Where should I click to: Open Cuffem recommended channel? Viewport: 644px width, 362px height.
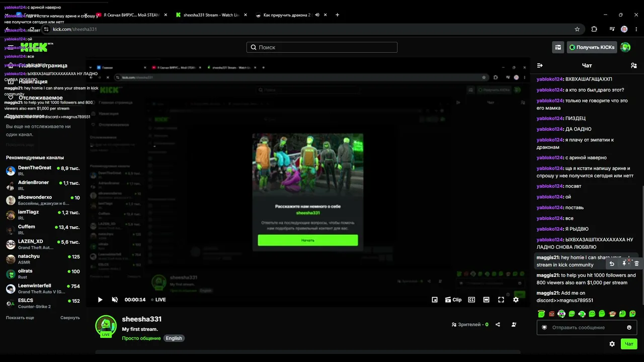click(x=43, y=229)
